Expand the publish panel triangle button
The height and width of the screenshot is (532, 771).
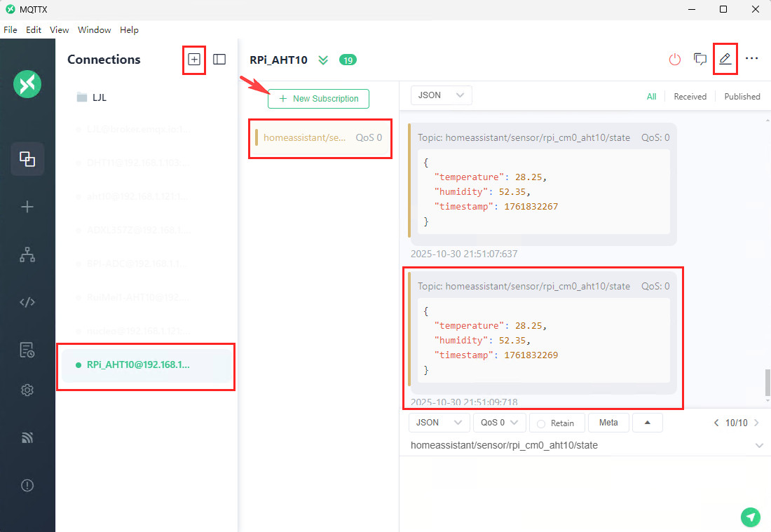point(648,423)
